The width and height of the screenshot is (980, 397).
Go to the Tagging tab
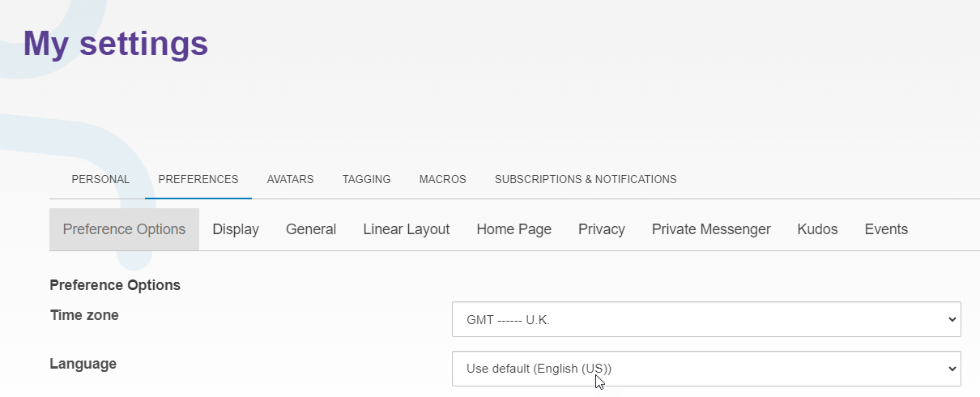pyautogui.click(x=366, y=179)
